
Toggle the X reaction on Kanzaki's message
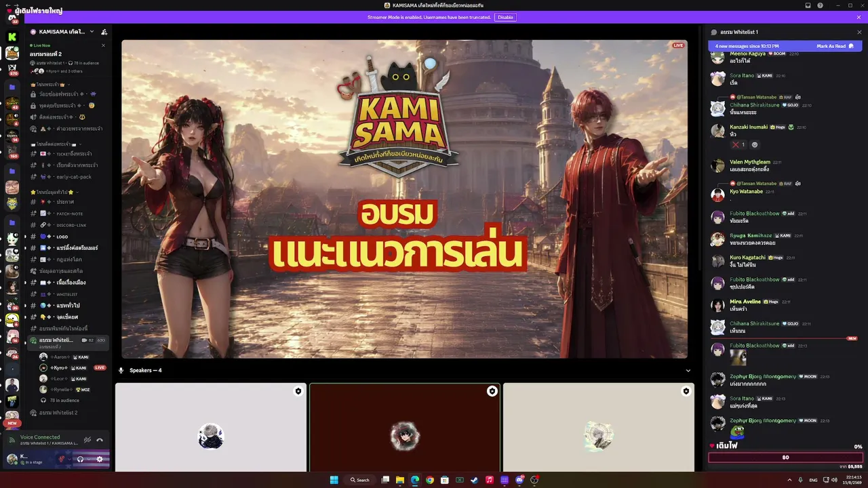[738, 144]
